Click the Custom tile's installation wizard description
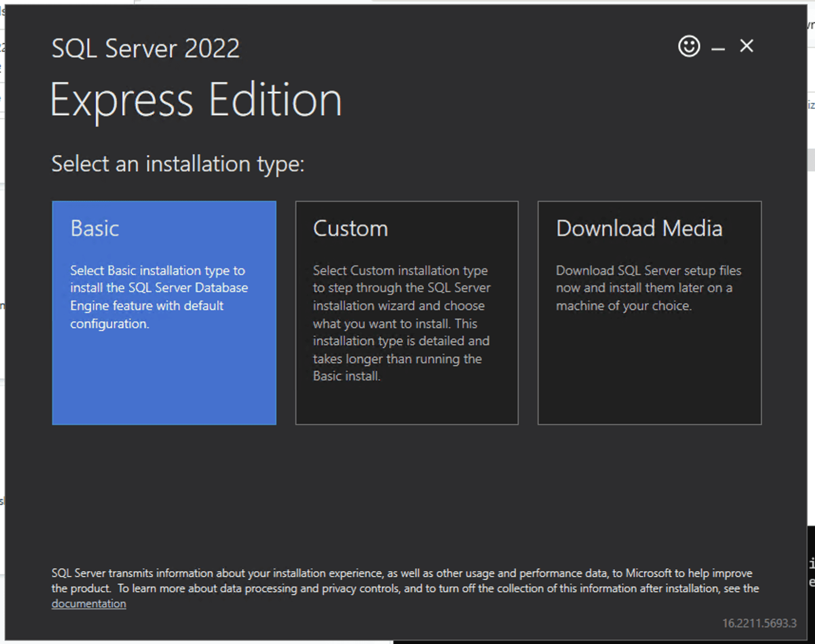Screen dimensions: 815x644 coord(401,323)
